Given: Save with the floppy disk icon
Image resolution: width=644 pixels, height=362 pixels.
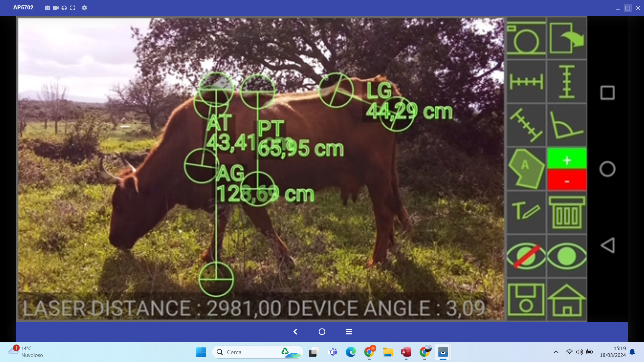Looking at the screenshot, I should (526, 300).
